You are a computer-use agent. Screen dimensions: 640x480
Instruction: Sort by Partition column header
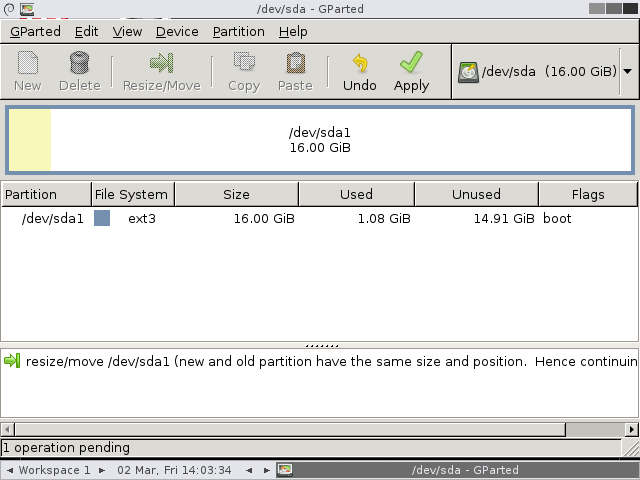coord(46,194)
